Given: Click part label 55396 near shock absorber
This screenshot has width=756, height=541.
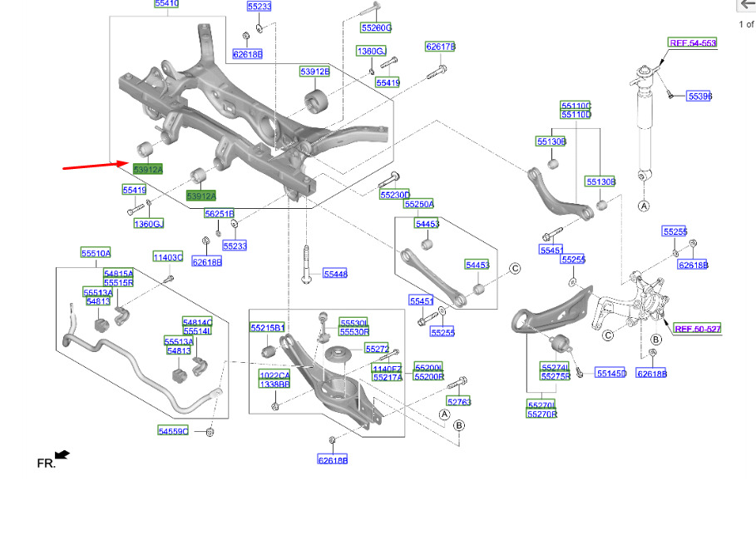Looking at the screenshot, I should point(699,97).
